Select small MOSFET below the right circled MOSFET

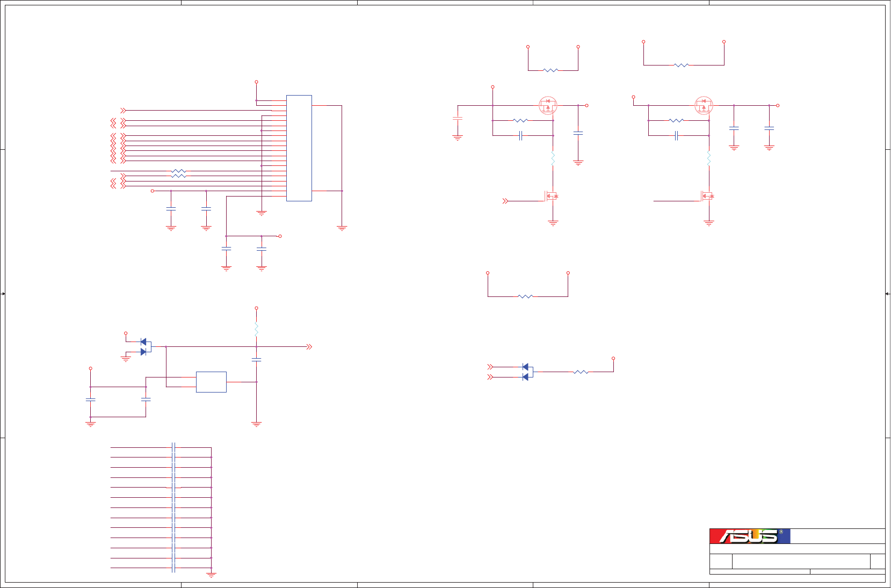pos(707,196)
